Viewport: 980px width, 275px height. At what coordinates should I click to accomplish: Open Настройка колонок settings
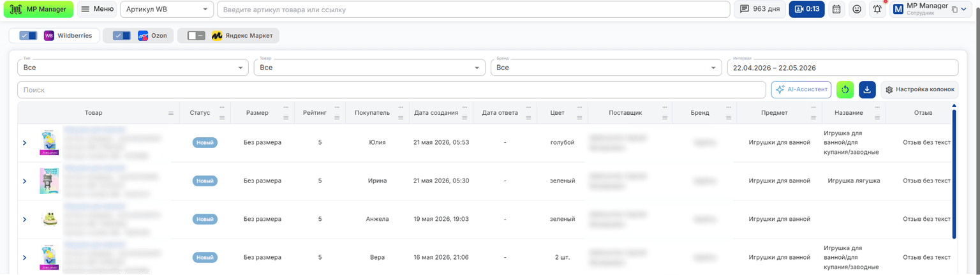coord(919,90)
